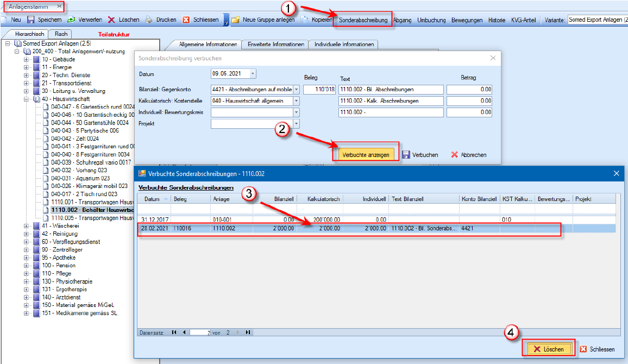Click the Beleg field showing 110'018

[x=319, y=90]
